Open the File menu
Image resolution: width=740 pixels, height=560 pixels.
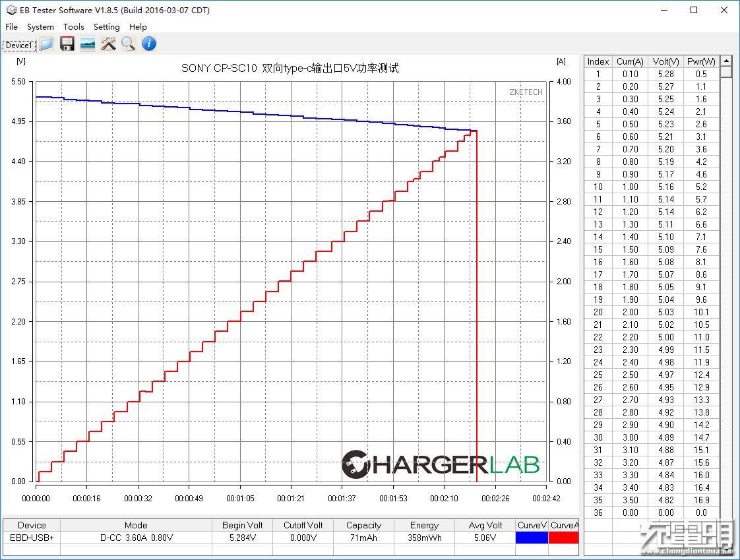[x=11, y=27]
